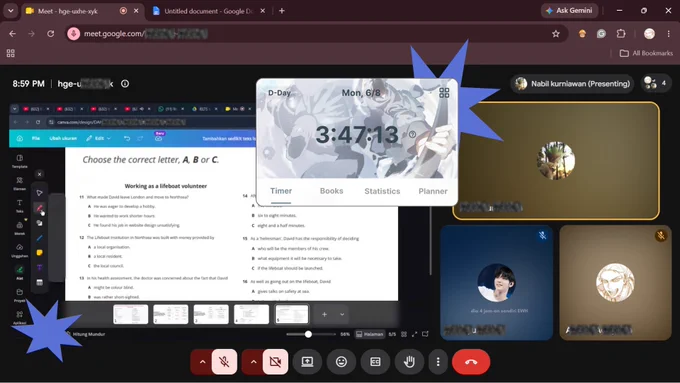The width and height of the screenshot is (680, 383).
Task: Open Canva Proyek panel
Action: tap(20, 295)
